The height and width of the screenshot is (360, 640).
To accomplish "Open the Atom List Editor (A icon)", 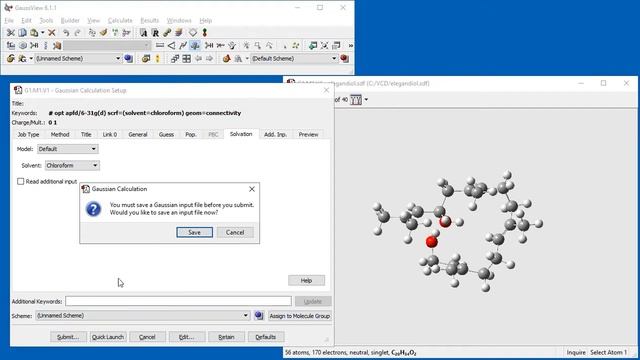I will tap(143, 33).
